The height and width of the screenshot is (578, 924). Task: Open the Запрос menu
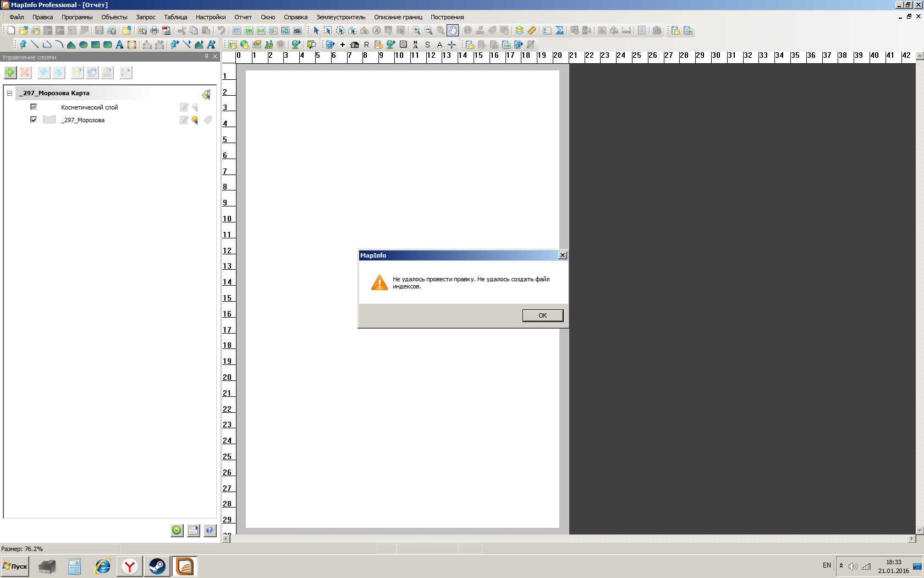146,17
